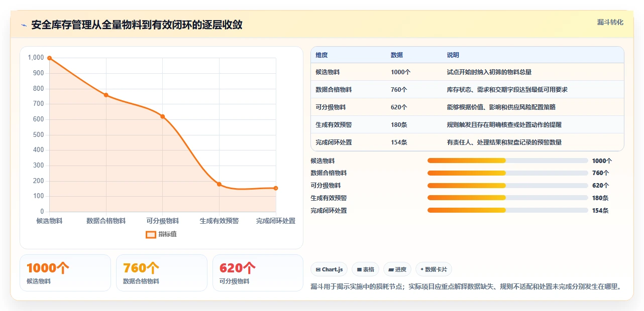Screen dimensions: 644x311
Task: Click the 漏斗转化 tag in header
Action: 610,23
